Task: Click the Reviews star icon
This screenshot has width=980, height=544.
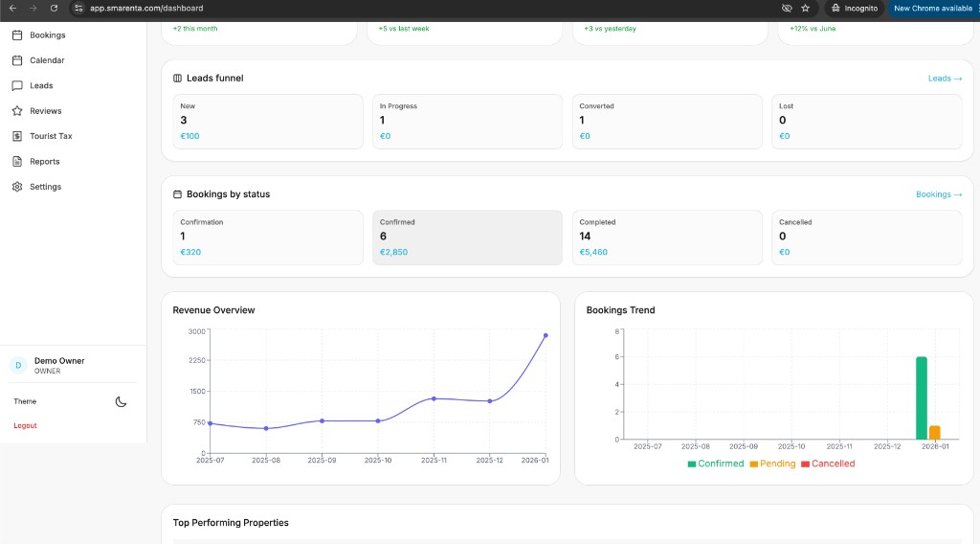Action: click(x=17, y=111)
